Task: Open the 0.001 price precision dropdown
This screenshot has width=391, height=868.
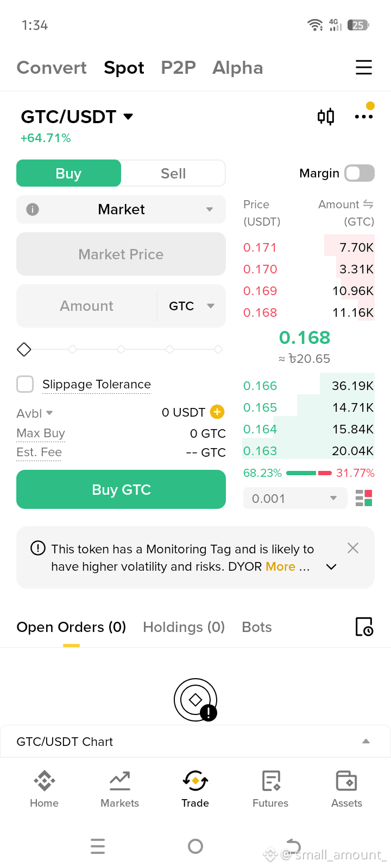Action: 295,498
